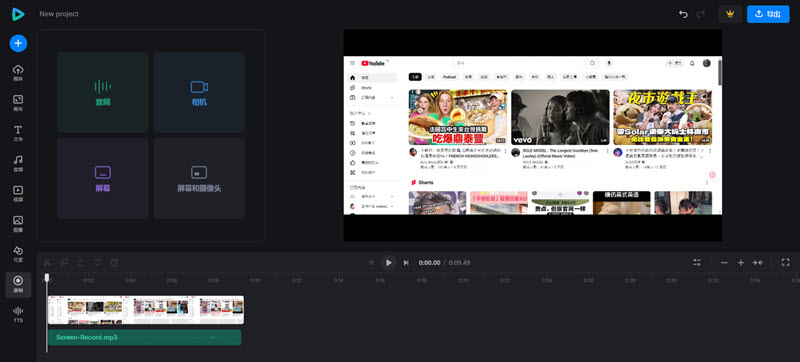
Task: Click the blue plus add button
Action: 18,43
